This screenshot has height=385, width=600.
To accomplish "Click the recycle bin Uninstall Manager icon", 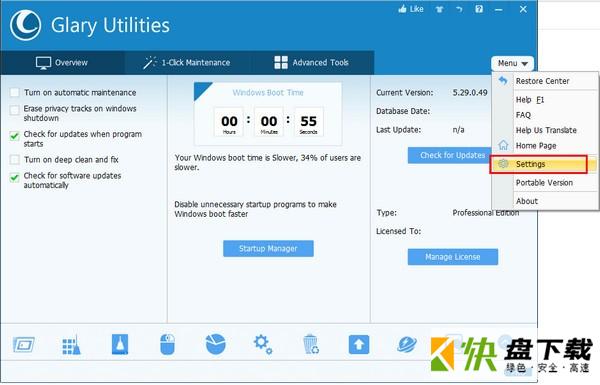I will point(311,344).
